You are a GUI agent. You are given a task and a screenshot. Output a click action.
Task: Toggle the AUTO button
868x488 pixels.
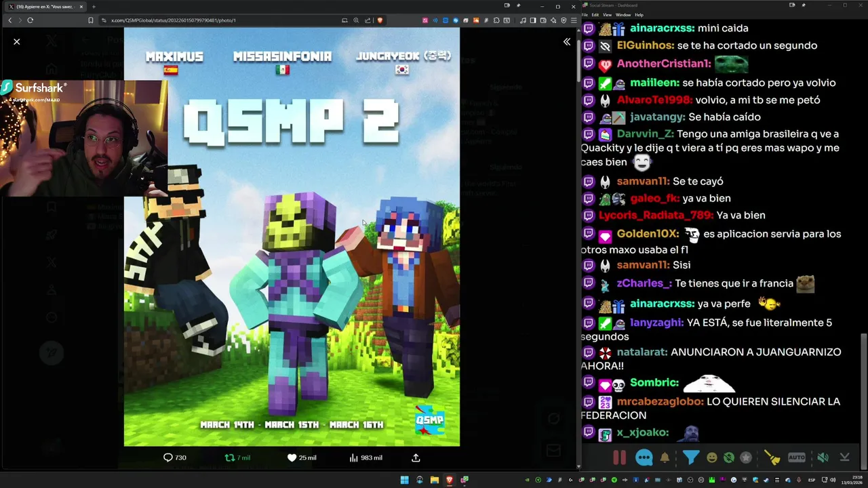(797, 457)
